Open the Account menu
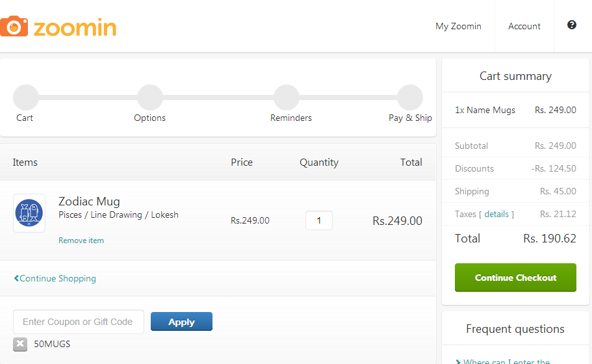592x364 pixels. point(524,26)
